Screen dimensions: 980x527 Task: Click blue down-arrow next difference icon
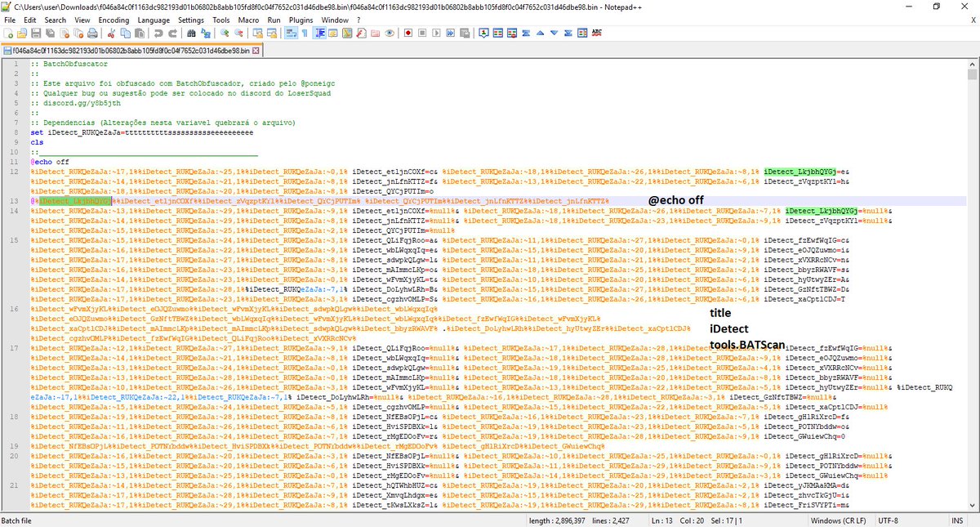click(555, 33)
